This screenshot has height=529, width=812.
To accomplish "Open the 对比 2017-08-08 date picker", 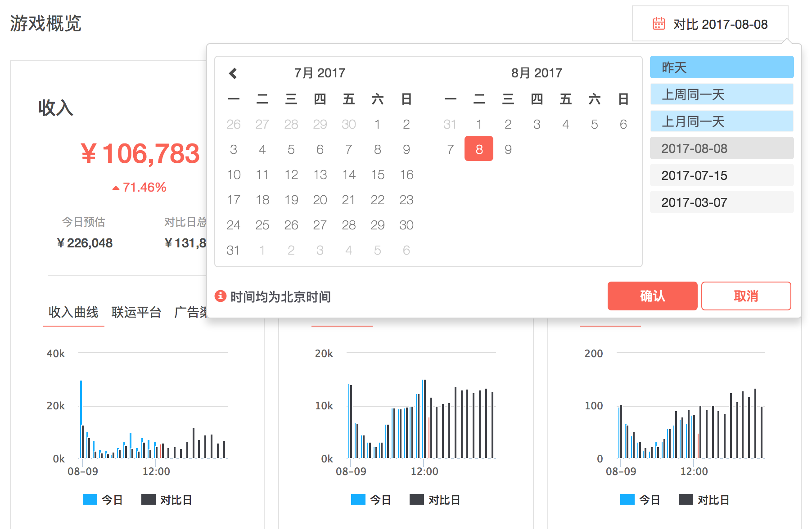I will point(710,24).
